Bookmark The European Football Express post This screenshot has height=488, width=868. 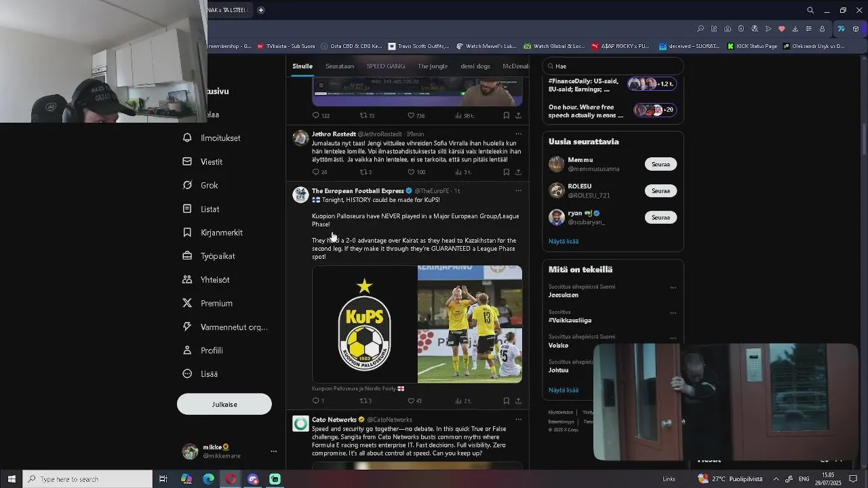(506, 401)
